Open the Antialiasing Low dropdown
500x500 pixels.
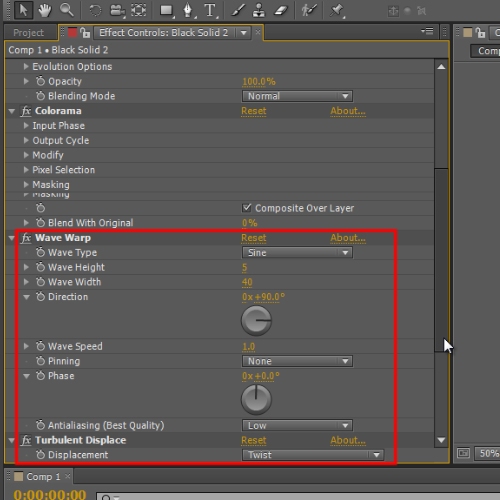[297, 425]
